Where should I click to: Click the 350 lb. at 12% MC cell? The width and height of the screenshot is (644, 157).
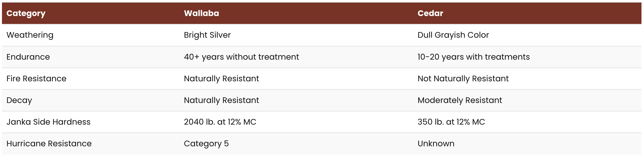[451, 122]
